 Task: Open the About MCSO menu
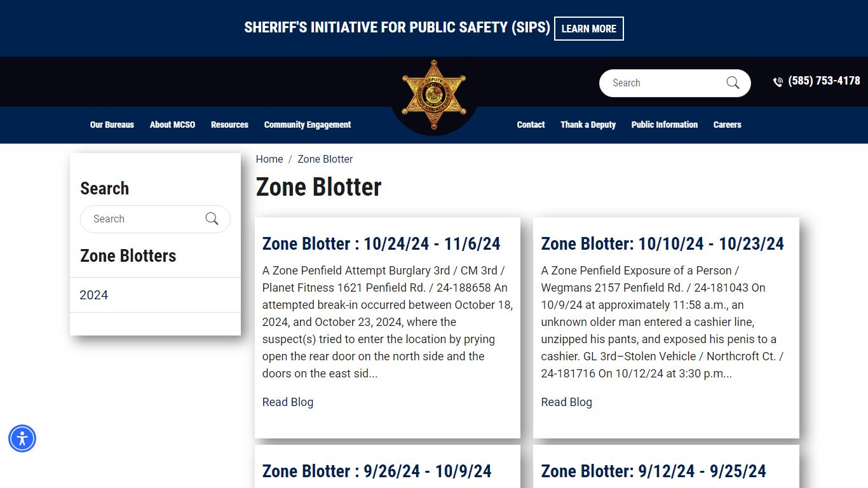coord(173,125)
